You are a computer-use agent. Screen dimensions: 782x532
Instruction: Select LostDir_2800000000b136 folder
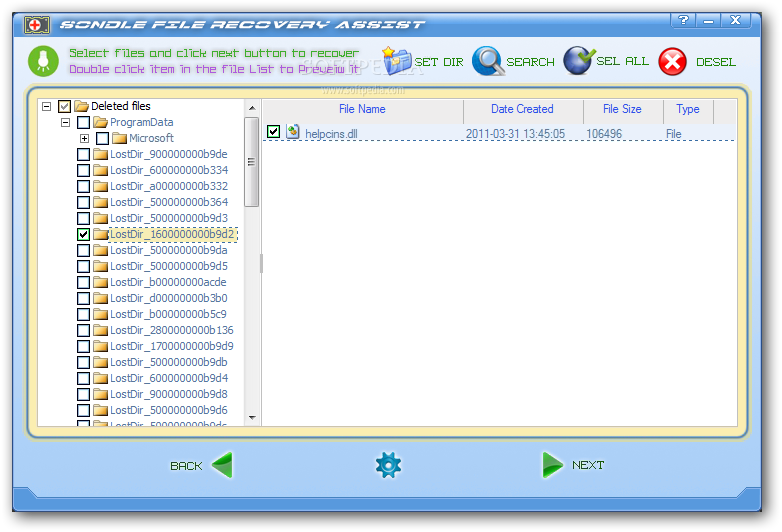pyautogui.click(x=172, y=330)
